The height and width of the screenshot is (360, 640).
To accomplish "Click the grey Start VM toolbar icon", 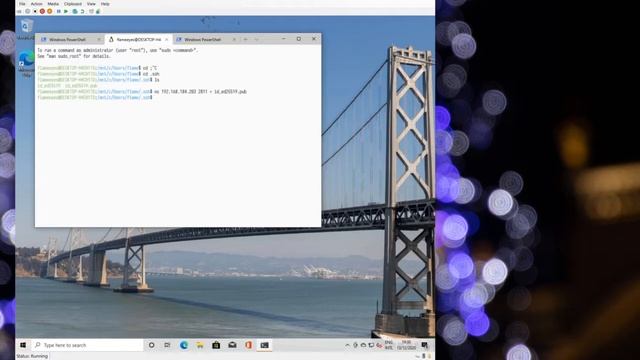I will click(27, 11).
